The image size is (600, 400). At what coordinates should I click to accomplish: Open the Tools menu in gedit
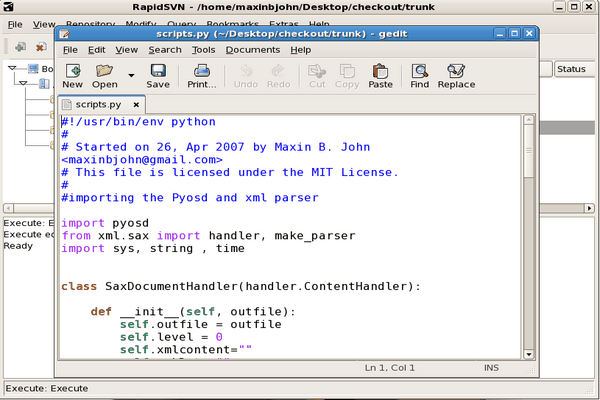pyautogui.click(x=203, y=50)
